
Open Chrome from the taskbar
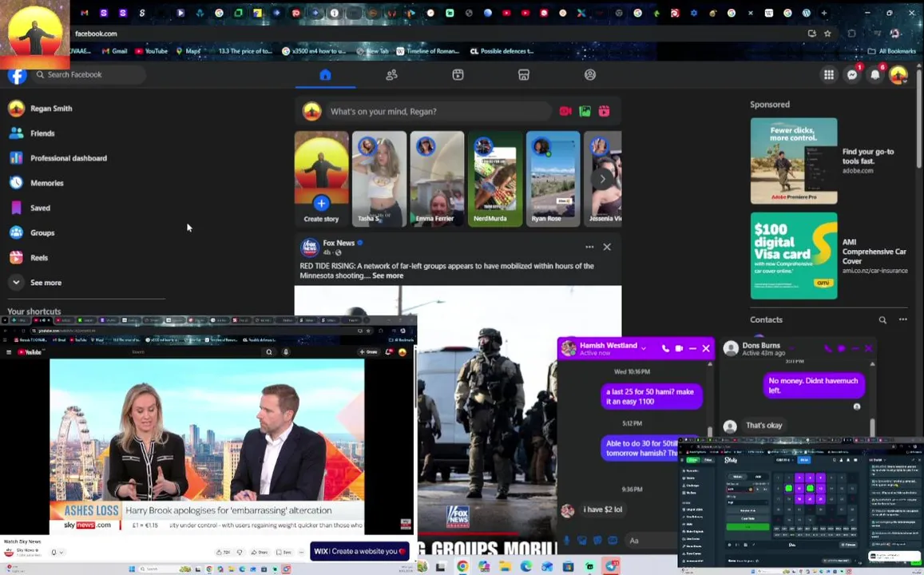click(x=462, y=567)
